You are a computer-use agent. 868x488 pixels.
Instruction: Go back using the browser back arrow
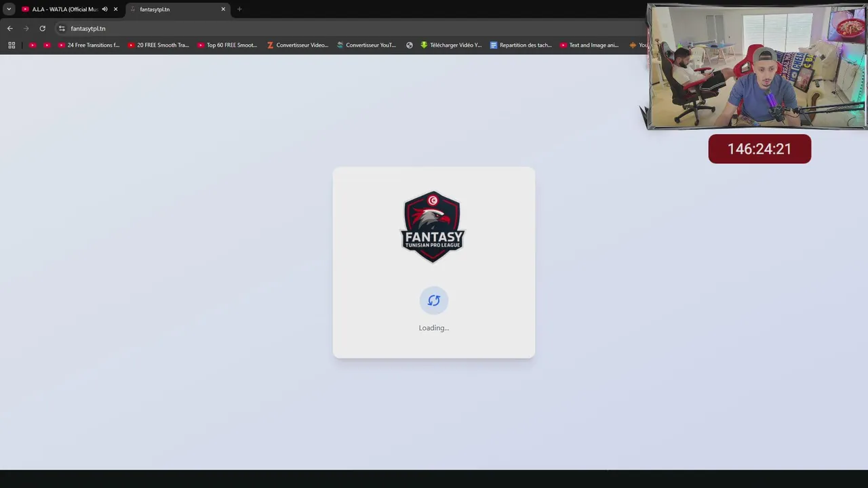[x=9, y=28]
